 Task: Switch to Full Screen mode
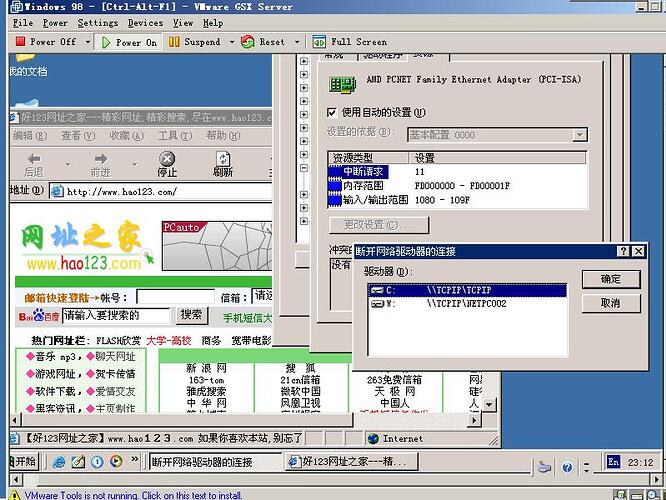pos(349,42)
